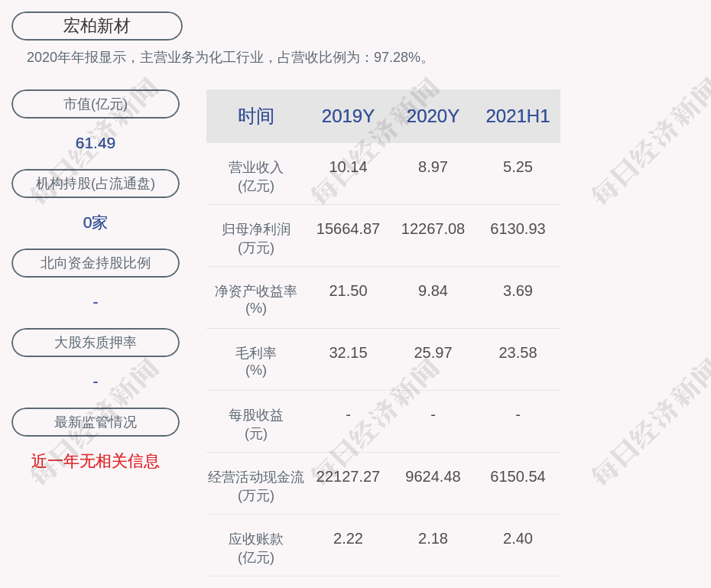Click the market value 61.49 figure
This screenshot has width=711, height=588.
[x=96, y=143]
